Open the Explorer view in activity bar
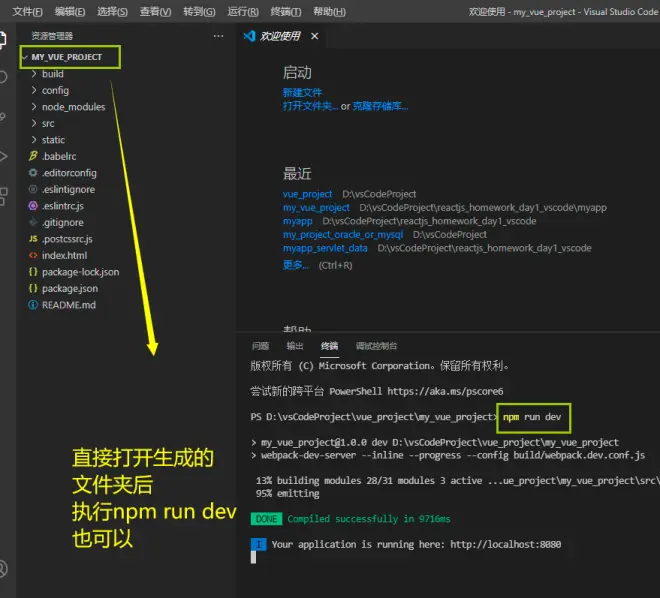 [3, 39]
